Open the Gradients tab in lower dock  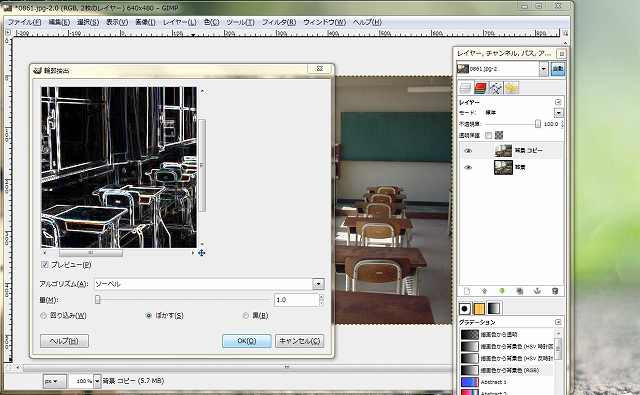point(494,308)
